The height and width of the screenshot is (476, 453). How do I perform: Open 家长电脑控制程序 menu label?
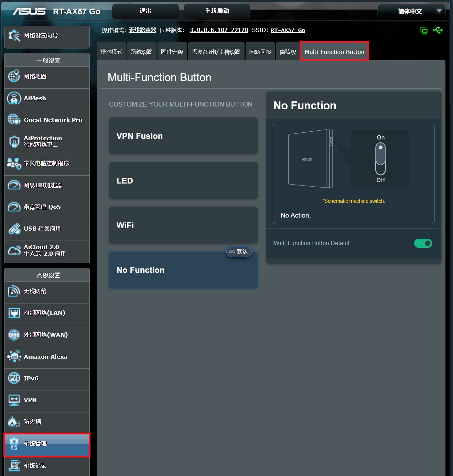(46, 163)
